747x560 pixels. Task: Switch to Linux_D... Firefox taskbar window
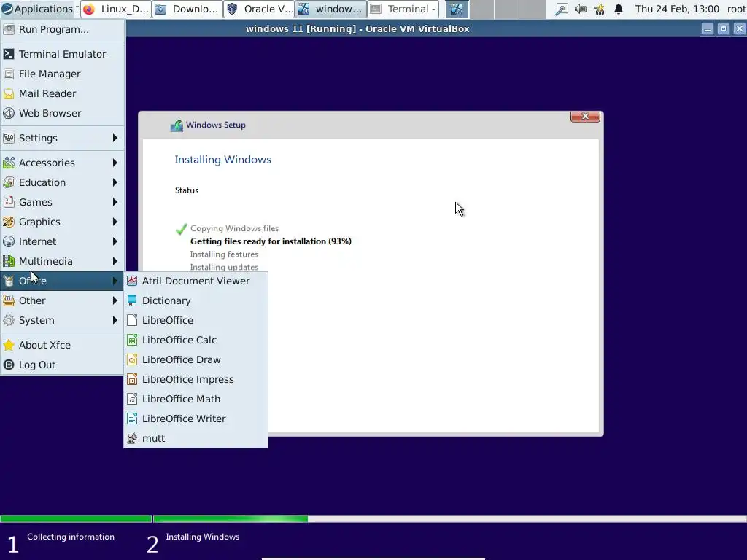(116, 9)
